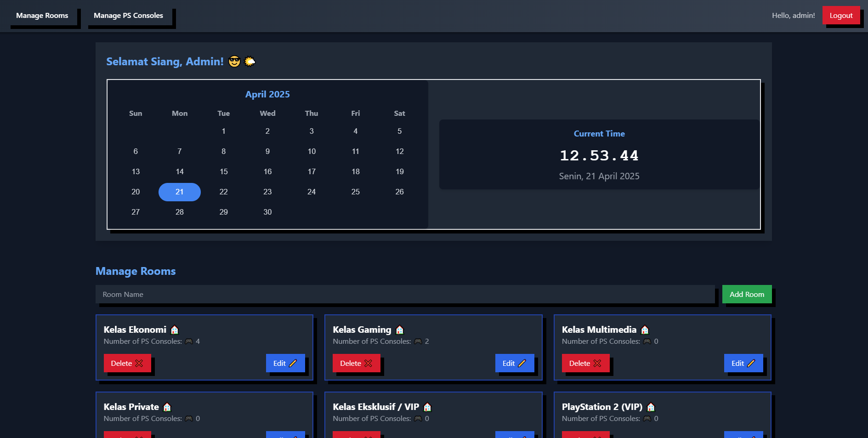Click house icon next to PlayStation 2 (VIP)

(x=651, y=407)
